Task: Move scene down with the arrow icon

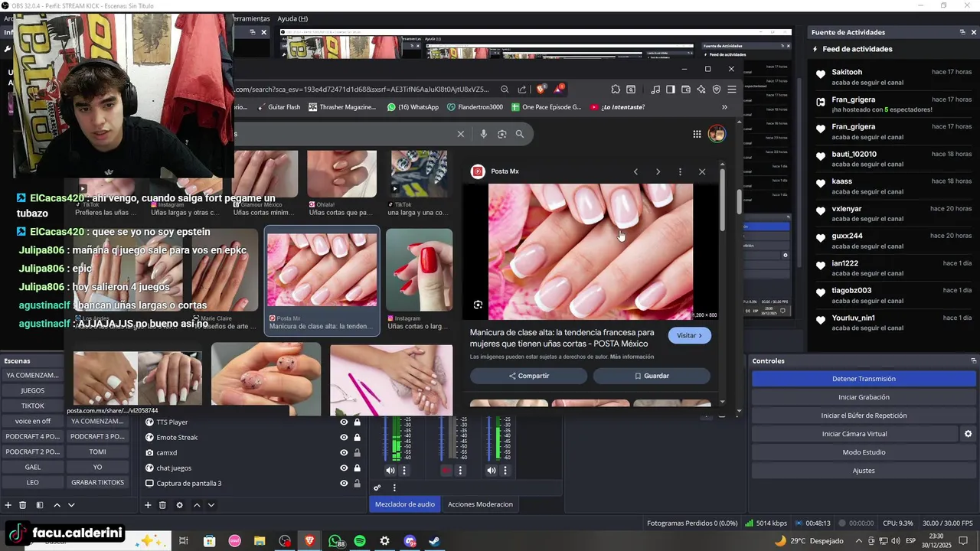Action: [x=71, y=505]
